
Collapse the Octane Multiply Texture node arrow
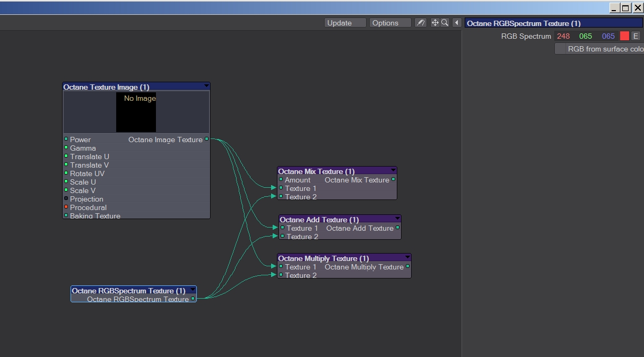[x=407, y=257]
